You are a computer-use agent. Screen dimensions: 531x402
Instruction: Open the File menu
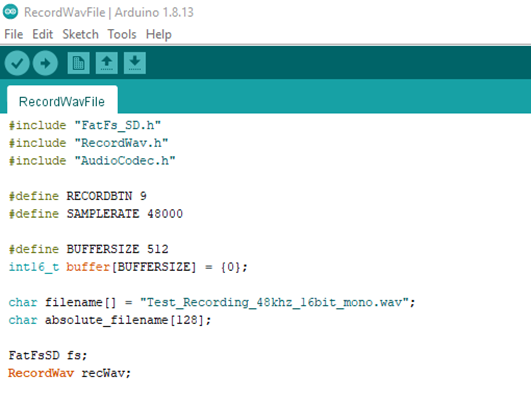(14, 34)
